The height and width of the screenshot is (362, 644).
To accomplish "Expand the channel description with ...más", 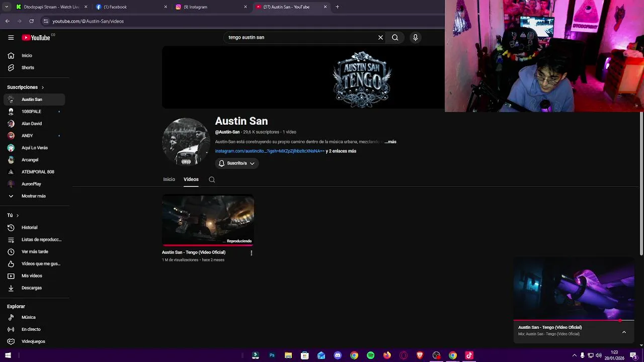I will (x=390, y=142).
